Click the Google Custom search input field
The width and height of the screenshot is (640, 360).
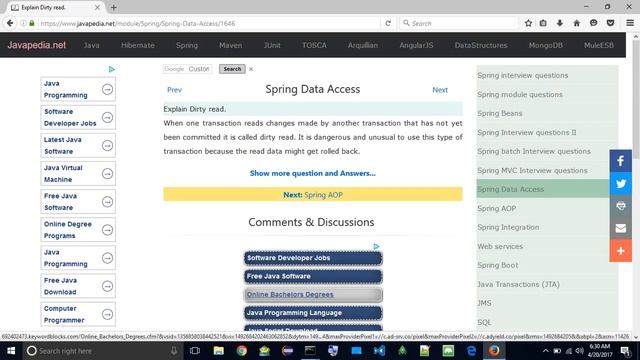pyautogui.click(x=187, y=69)
